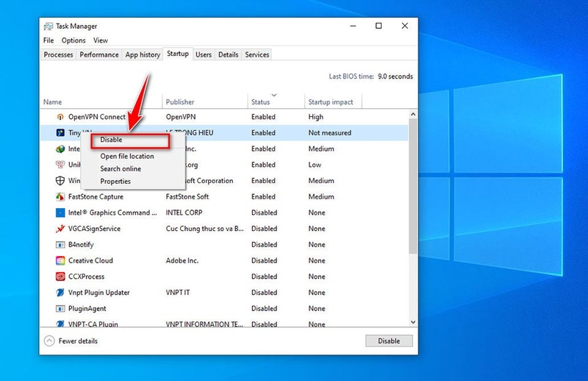
Task: Click the CCXProcess app icon
Action: (x=61, y=277)
